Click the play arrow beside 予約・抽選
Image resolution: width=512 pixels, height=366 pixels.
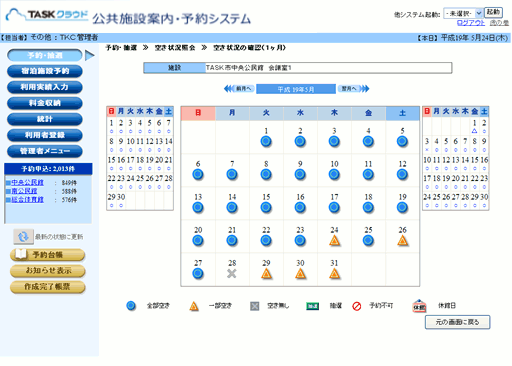pyautogui.click(x=89, y=55)
